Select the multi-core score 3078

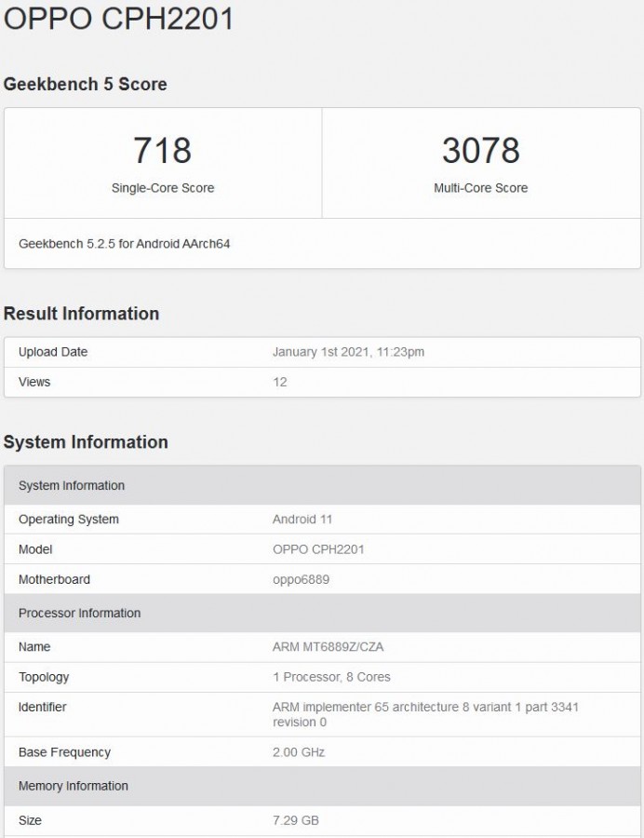(480, 150)
